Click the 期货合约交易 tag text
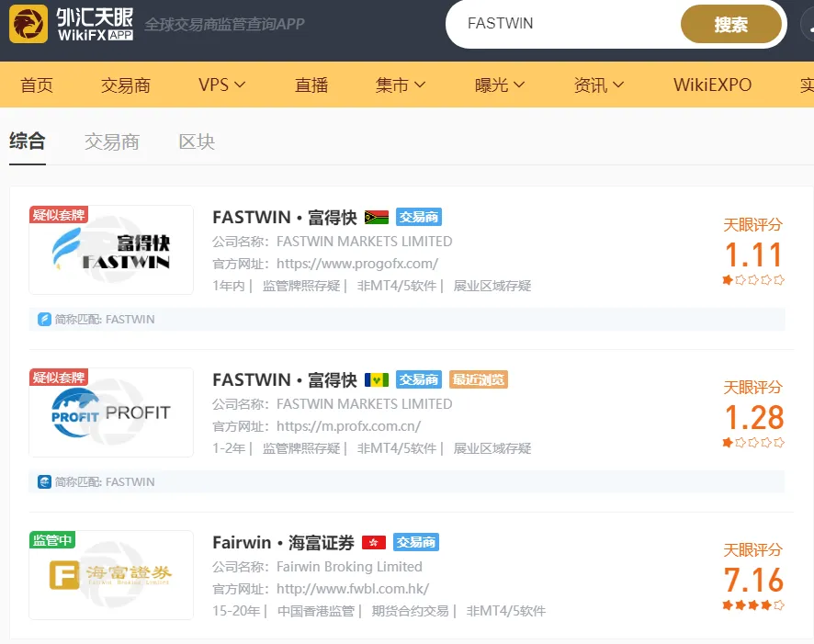 click(410, 611)
